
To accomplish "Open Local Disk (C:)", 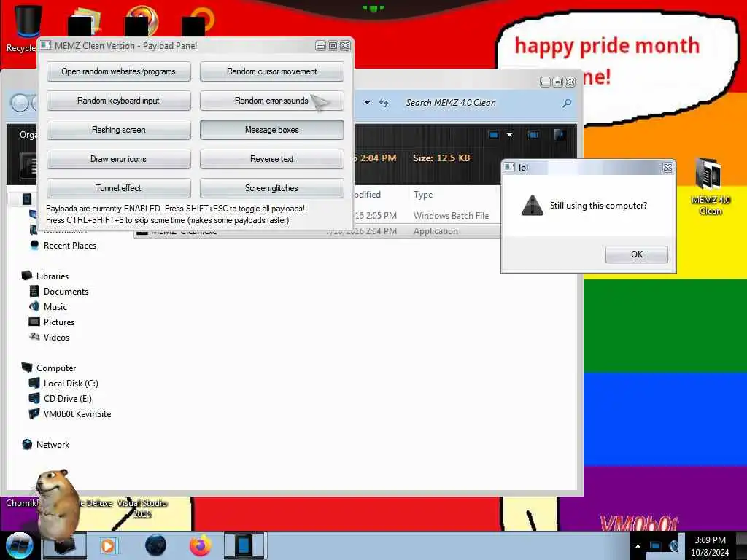I will coord(71,384).
